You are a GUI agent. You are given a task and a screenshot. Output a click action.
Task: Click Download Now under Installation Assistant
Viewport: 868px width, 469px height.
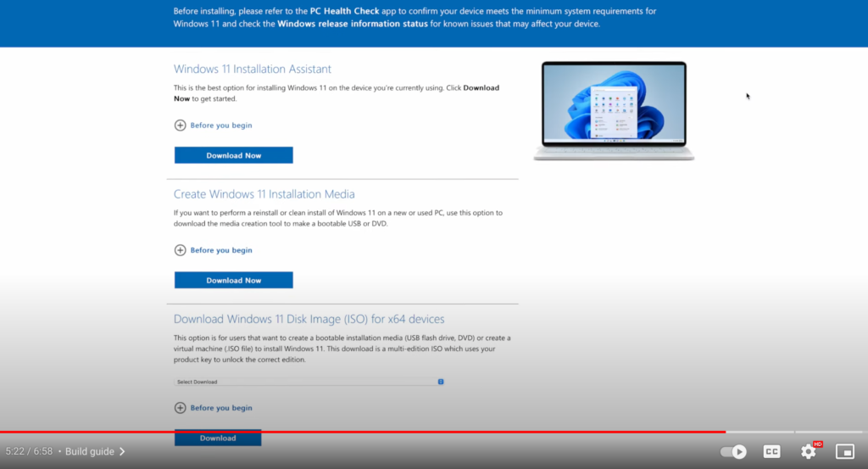pyautogui.click(x=234, y=155)
